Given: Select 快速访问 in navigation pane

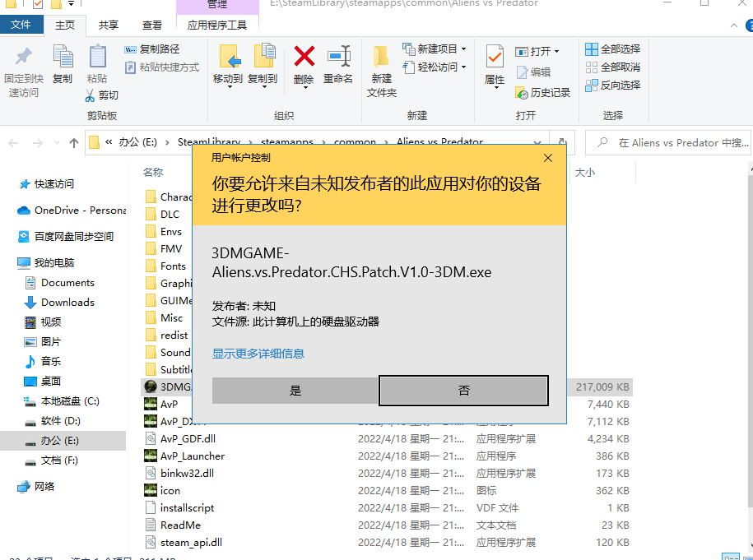Looking at the screenshot, I should click(54, 183).
